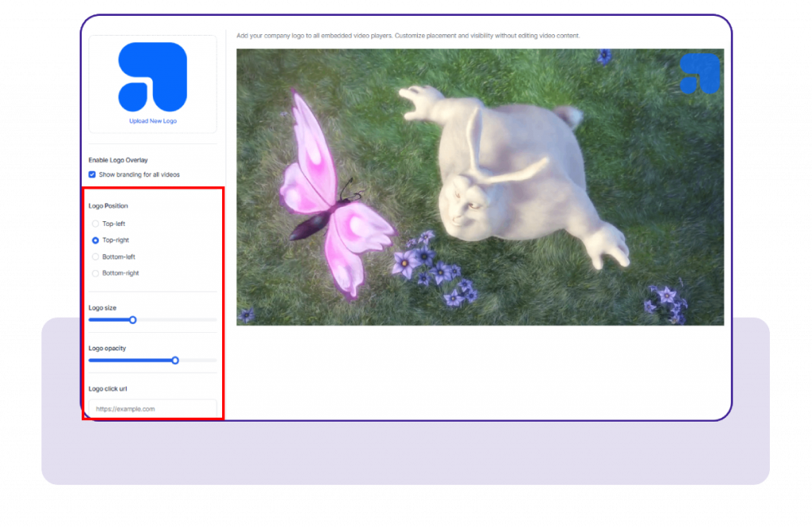Click the Logo opacity slider handle
The image size is (812, 527).
[x=175, y=361]
